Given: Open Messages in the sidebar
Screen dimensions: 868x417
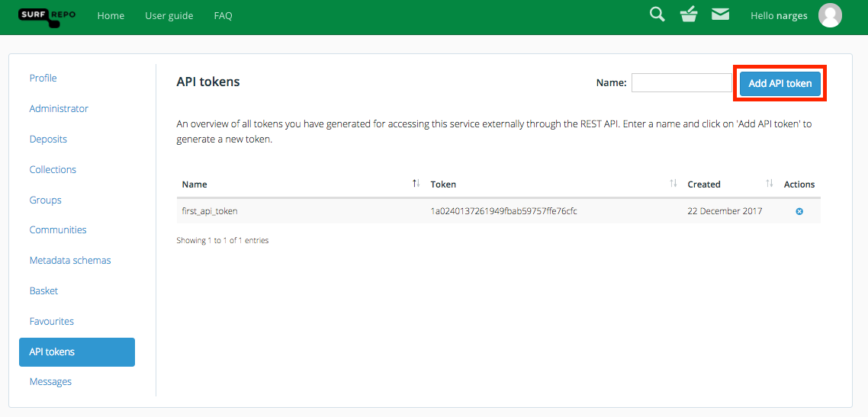Looking at the screenshot, I should pyautogui.click(x=50, y=382).
